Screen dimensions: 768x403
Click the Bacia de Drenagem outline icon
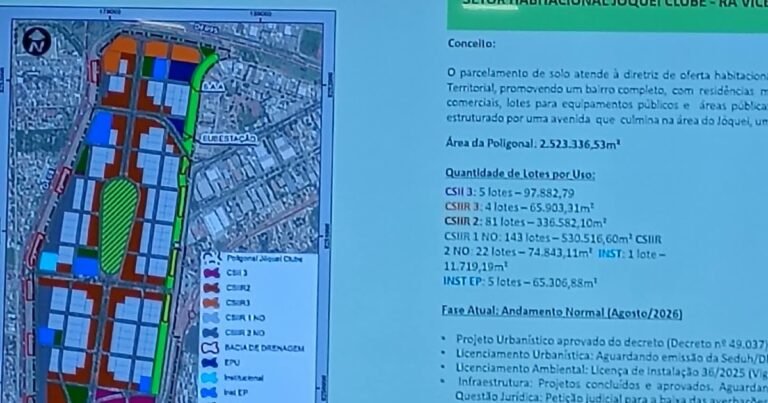211,348
